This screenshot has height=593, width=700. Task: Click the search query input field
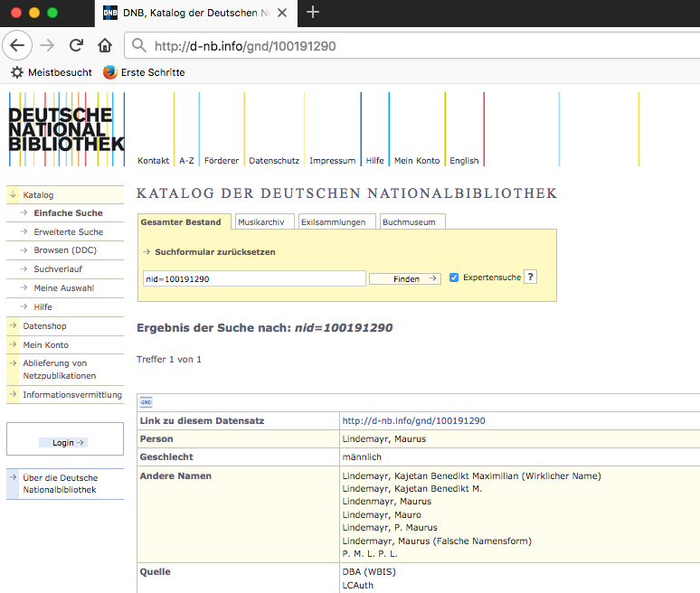click(x=254, y=279)
